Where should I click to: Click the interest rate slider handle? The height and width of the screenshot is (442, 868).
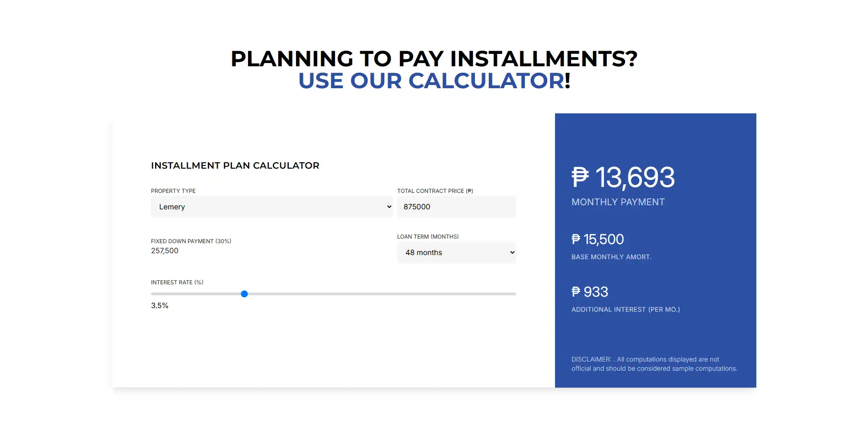pos(244,294)
